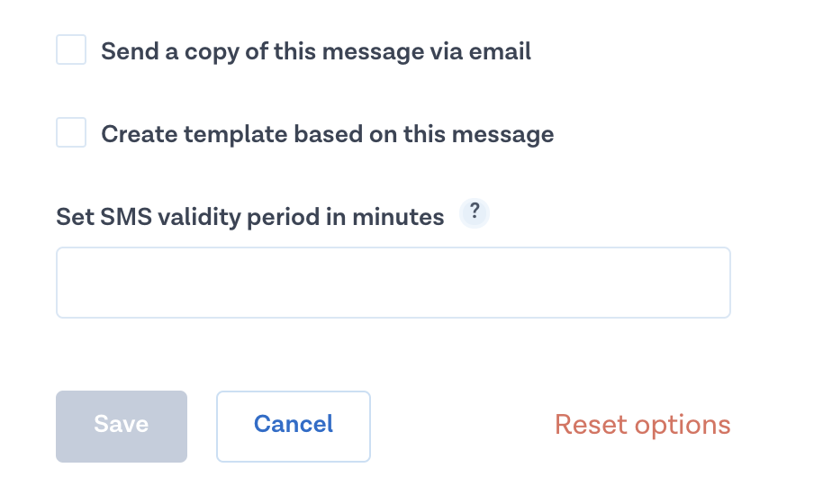
Task: Reset all options using the red link
Action: (x=642, y=425)
